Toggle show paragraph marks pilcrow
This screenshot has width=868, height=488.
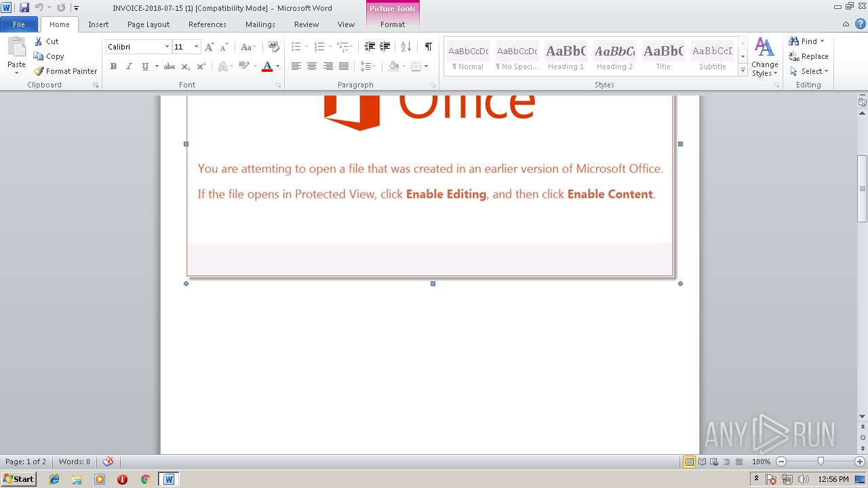429,47
